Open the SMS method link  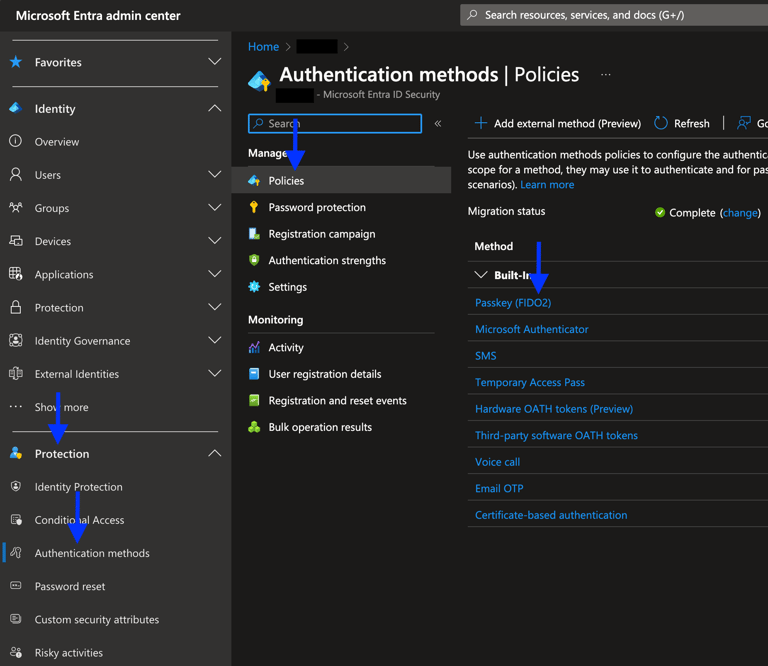click(x=485, y=356)
